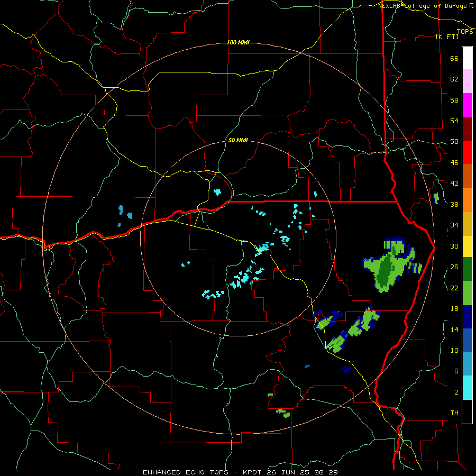
Task: Click the Enhanced Echo Tops KPDT timestamp caption
Action: [240, 472]
